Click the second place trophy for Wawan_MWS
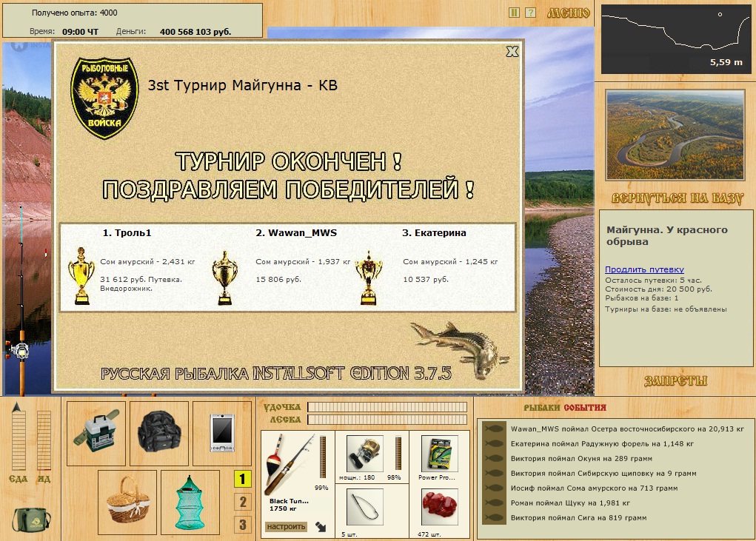756x541 pixels. [224, 278]
